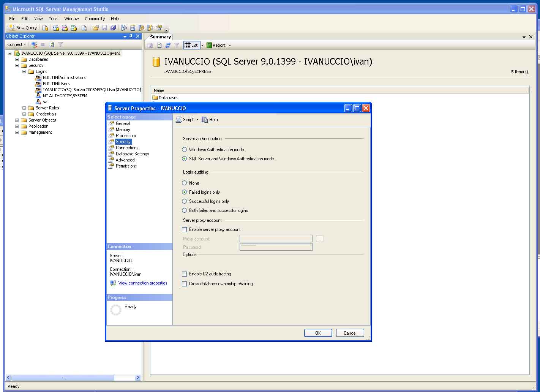The image size is (540, 392).
Task: Open the File menu
Action: [12, 19]
